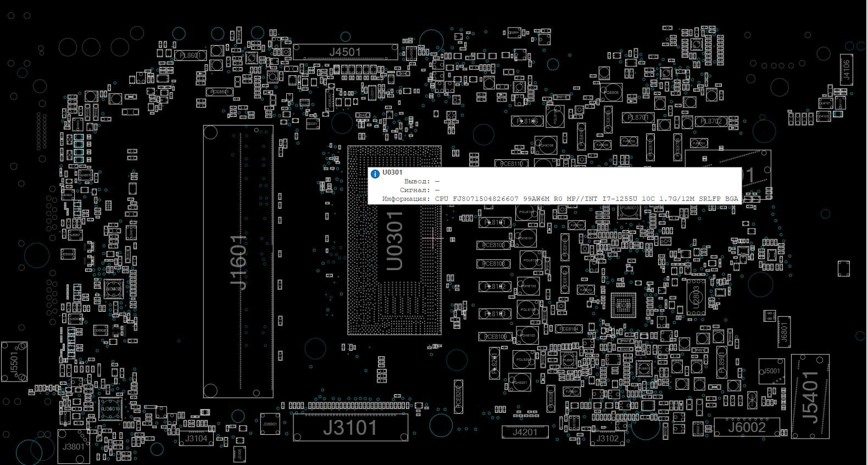Select connector J6002
Image resolution: width=868 pixels, height=465 pixels.
point(747,427)
